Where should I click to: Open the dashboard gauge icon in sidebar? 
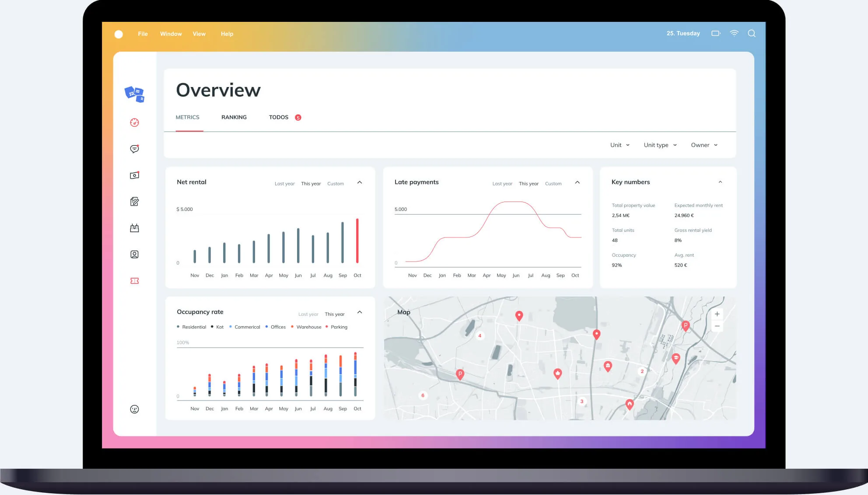pos(134,122)
